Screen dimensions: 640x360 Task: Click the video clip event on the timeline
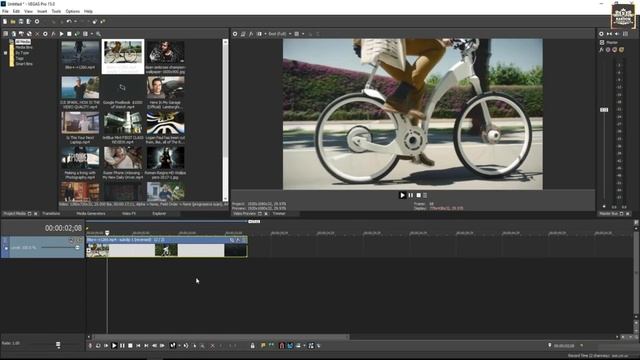[167, 247]
